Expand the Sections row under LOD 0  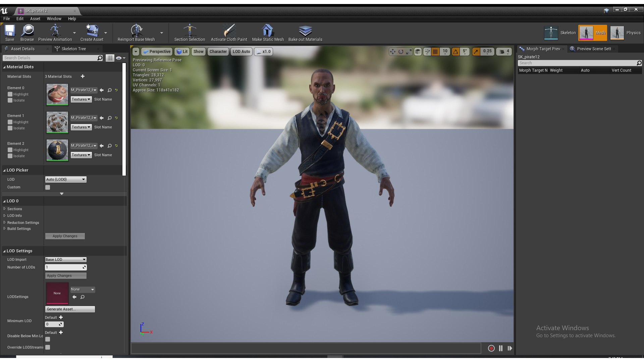pos(4,209)
